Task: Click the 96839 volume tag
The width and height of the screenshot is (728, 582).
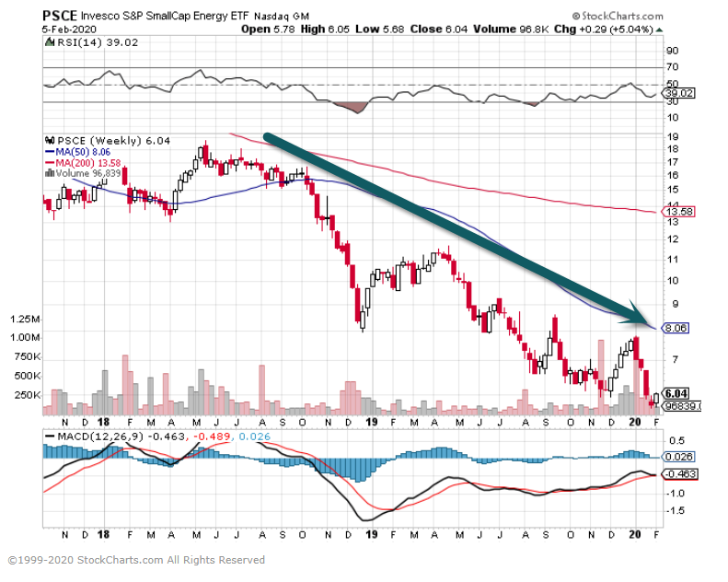Action: pyautogui.click(x=682, y=406)
